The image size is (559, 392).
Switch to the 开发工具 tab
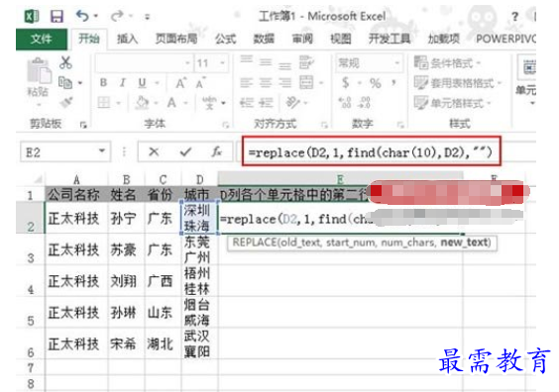(389, 39)
